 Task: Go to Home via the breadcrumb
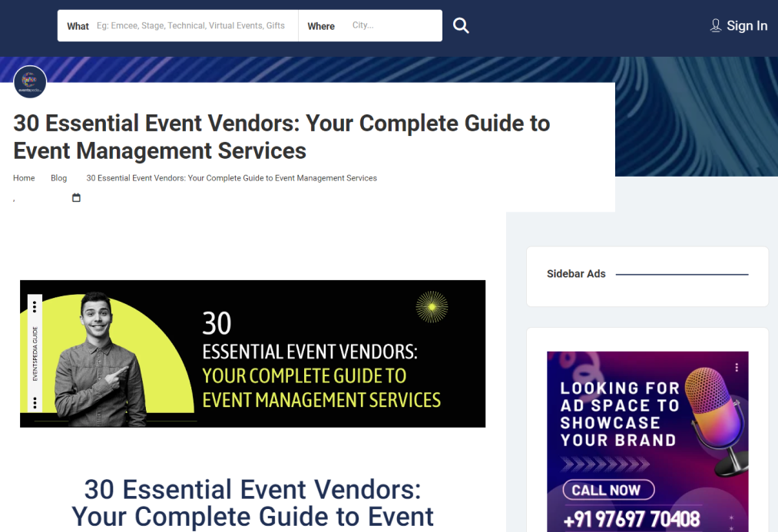(x=24, y=178)
